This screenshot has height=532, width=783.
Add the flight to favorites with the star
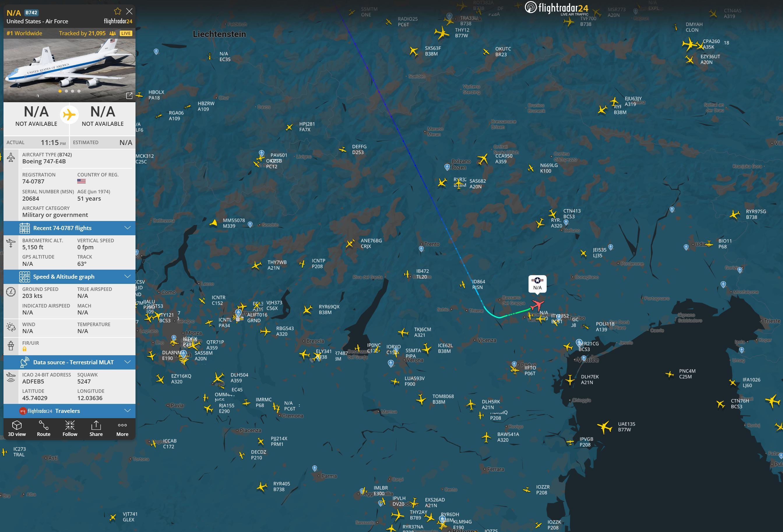[118, 11]
